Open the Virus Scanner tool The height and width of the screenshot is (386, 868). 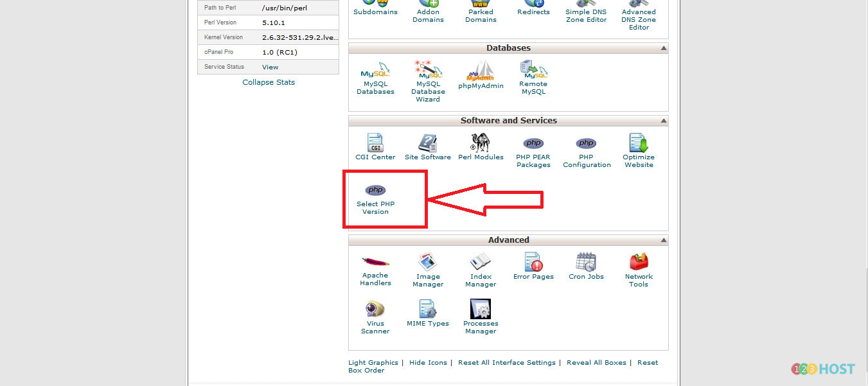point(375,310)
